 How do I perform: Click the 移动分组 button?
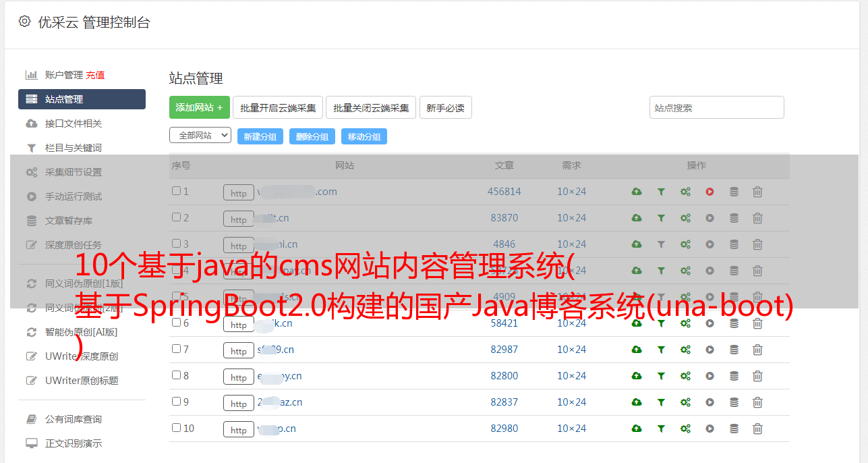(364, 136)
